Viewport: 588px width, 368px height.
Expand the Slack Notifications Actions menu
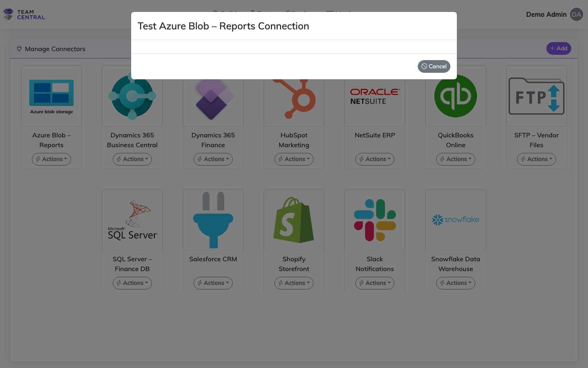click(x=374, y=283)
